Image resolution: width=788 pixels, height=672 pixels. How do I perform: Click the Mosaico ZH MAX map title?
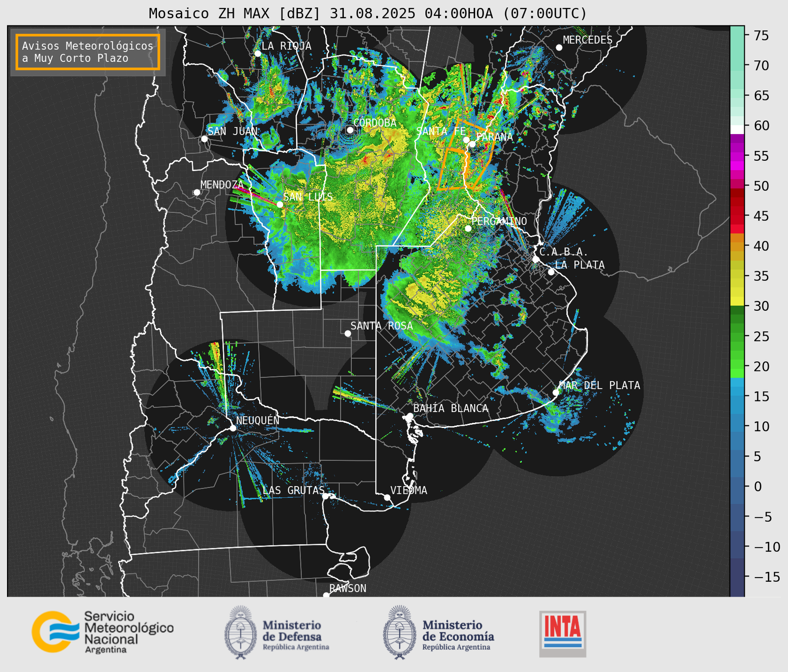click(368, 13)
